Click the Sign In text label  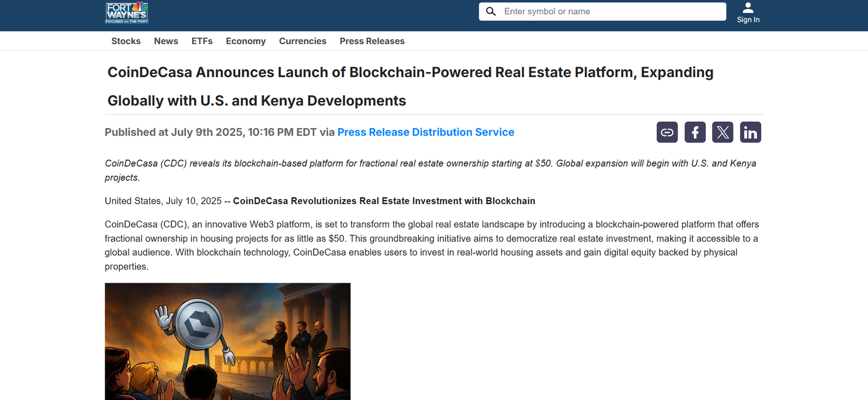(748, 20)
